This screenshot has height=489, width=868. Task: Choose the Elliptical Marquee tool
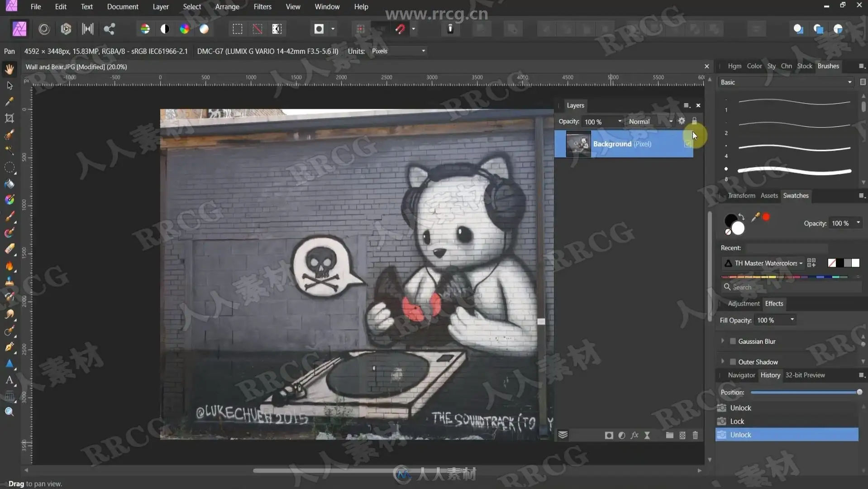point(10,167)
